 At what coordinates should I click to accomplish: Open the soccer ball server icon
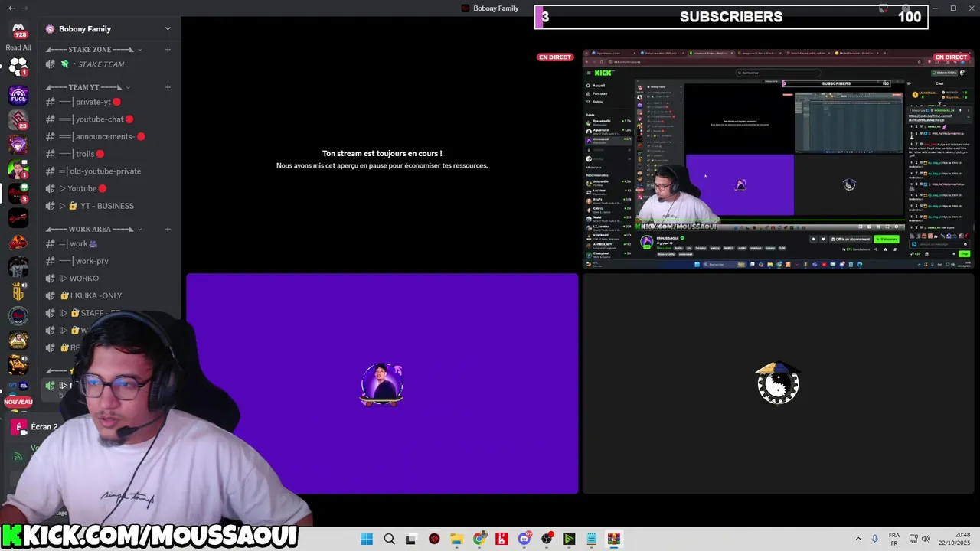click(x=18, y=67)
